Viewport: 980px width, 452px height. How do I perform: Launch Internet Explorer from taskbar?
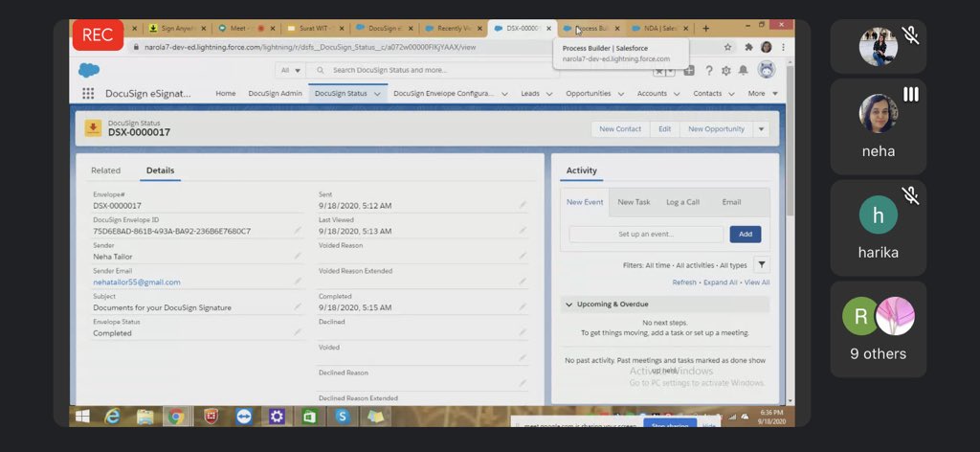113,417
